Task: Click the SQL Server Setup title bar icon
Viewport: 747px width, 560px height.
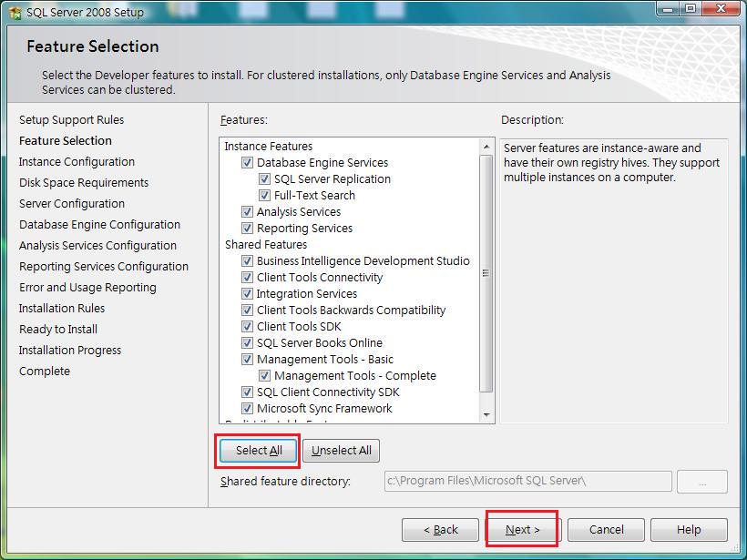Action: (x=15, y=13)
